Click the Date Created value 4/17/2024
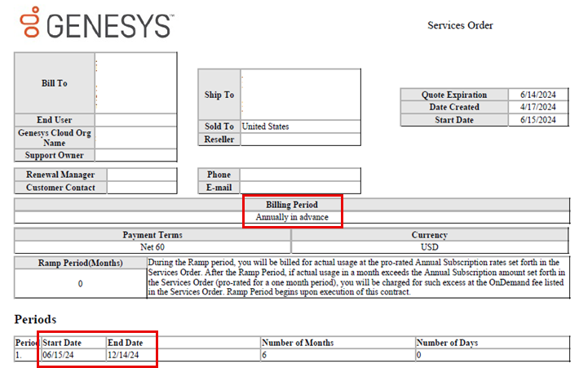Viewport: 588px width, 368px height. [x=537, y=107]
